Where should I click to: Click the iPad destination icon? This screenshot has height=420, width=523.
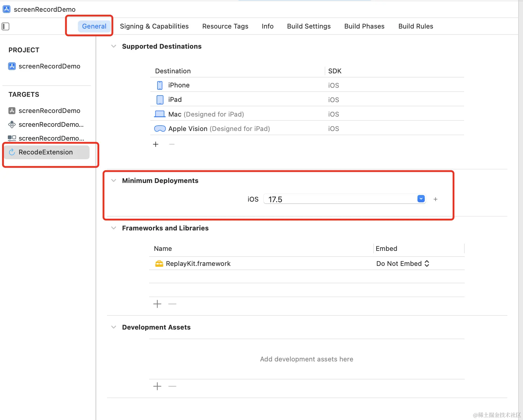click(x=160, y=100)
